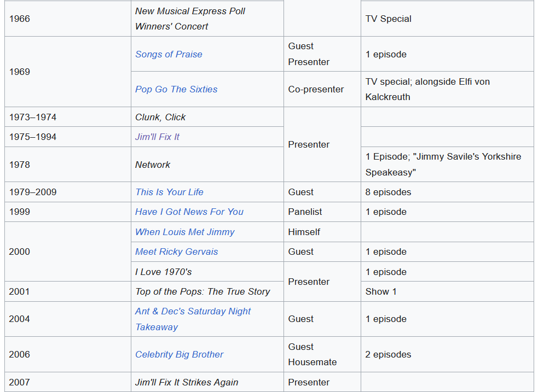Click the Network title cell

tap(207, 165)
